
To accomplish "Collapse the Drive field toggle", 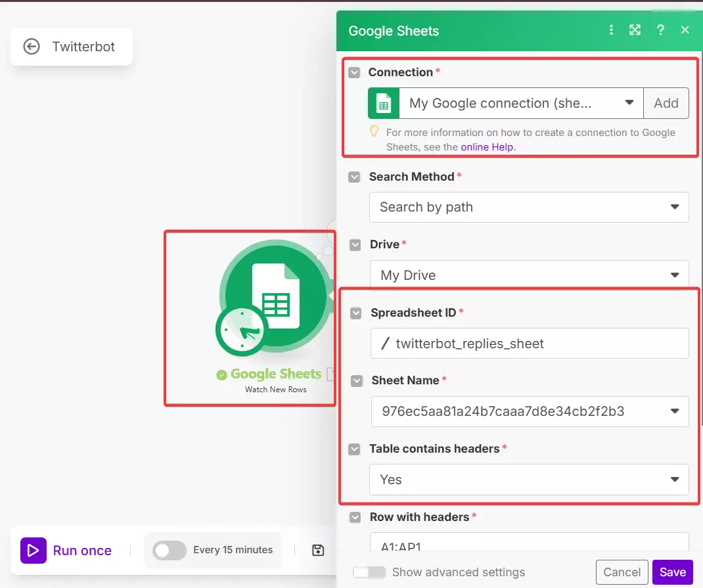I will [x=355, y=244].
